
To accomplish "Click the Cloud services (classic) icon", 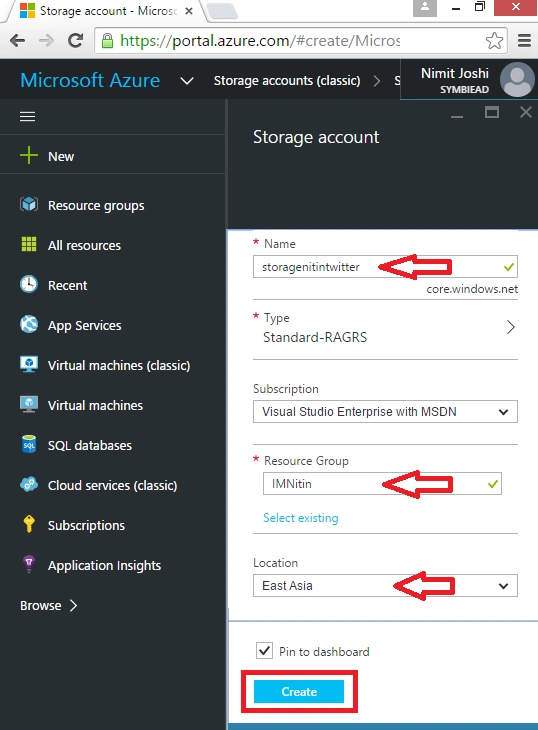I will 29,484.
